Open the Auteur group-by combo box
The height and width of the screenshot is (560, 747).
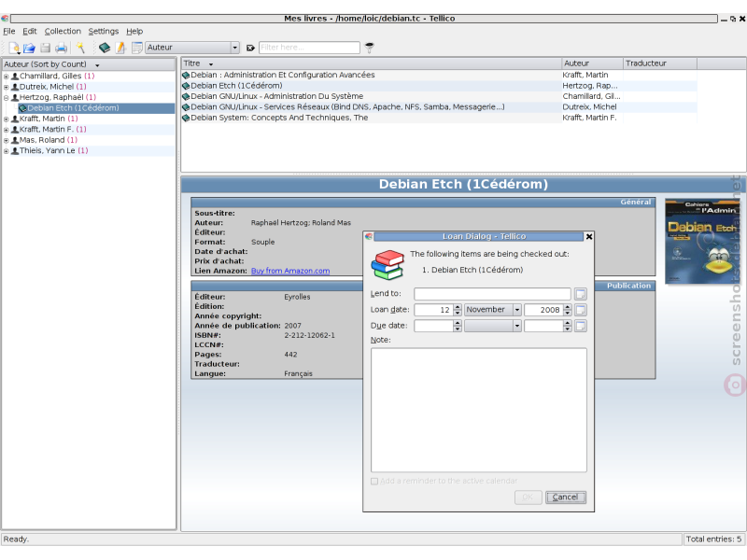[x=192, y=48]
